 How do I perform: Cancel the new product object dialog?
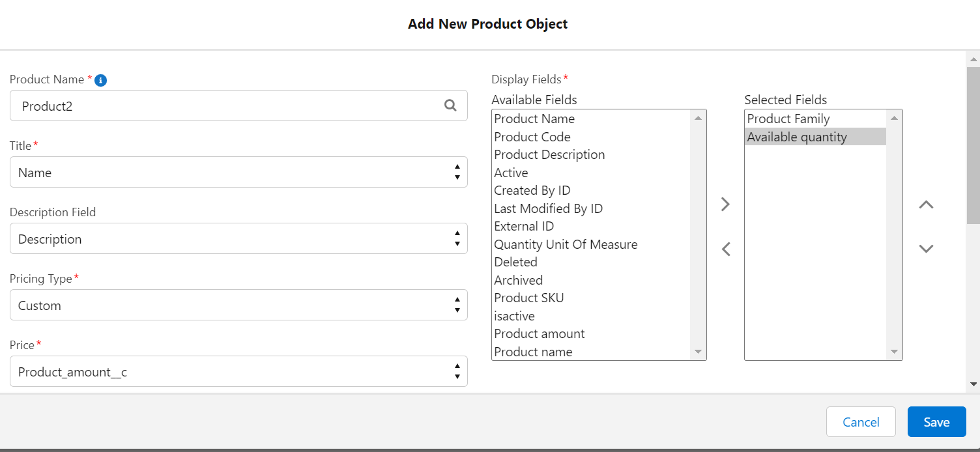pyautogui.click(x=861, y=422)
